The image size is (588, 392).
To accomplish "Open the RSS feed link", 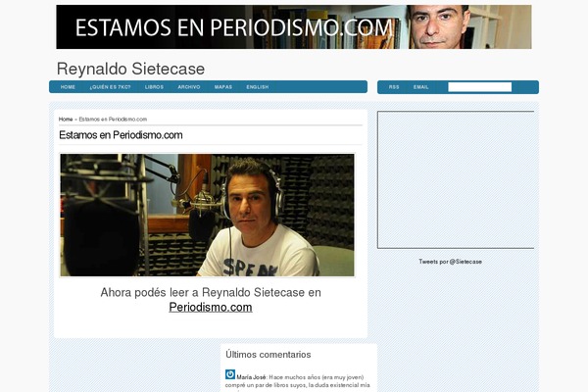I will point(394,87).
